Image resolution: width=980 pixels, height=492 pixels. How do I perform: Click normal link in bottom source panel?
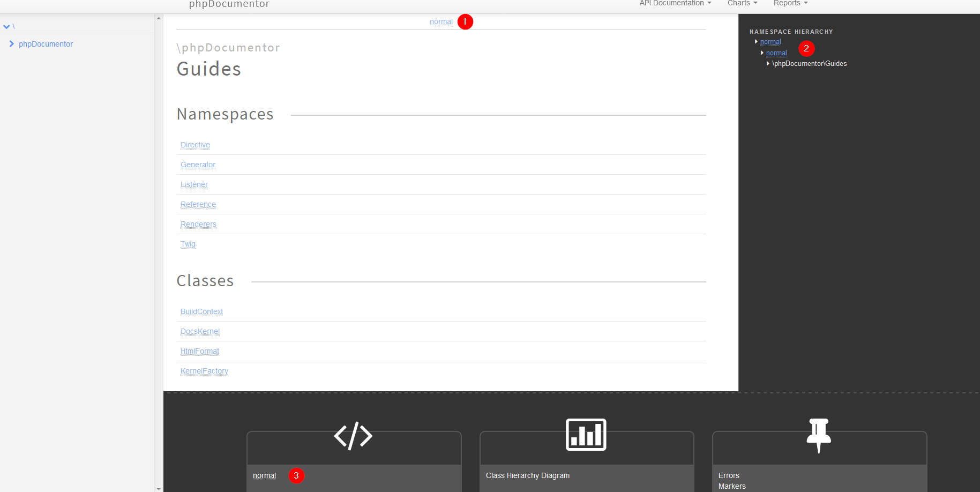point(264,475)
